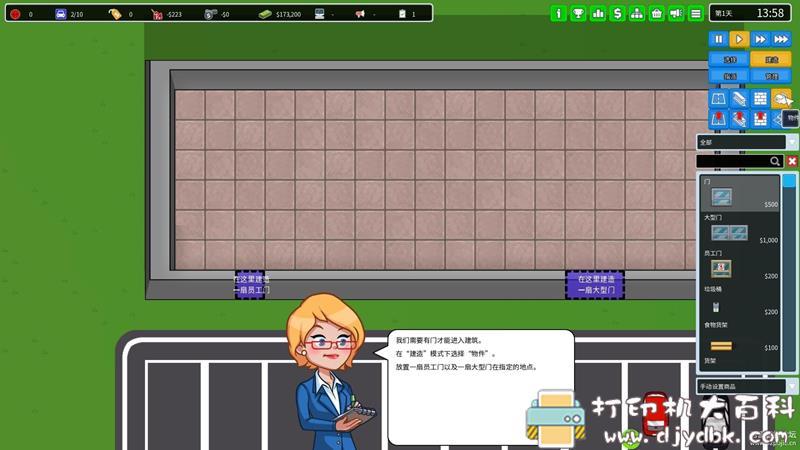This screenshot has width=800, height=450.
Task: Pause the game with the pause button
Action: tap(718, 39)
